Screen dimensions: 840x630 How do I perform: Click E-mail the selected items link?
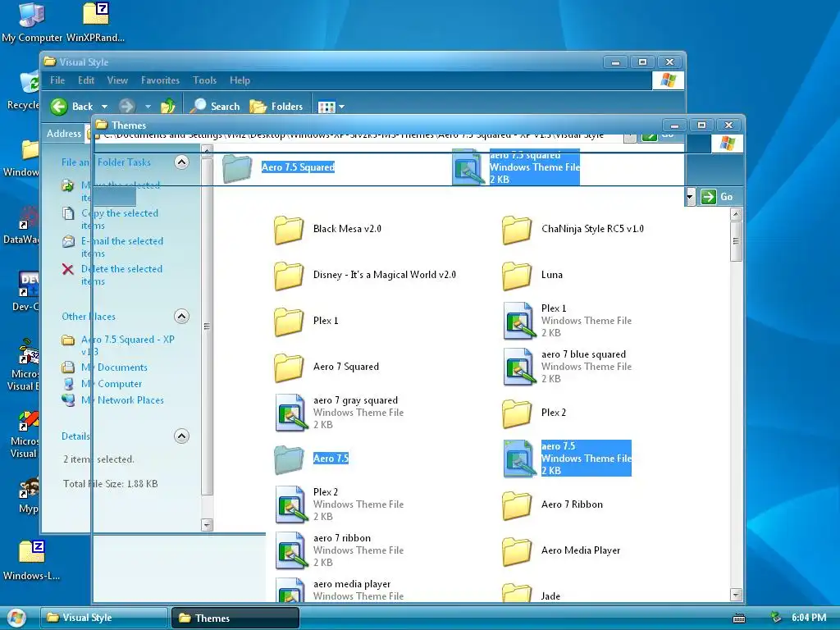point(122,247)
